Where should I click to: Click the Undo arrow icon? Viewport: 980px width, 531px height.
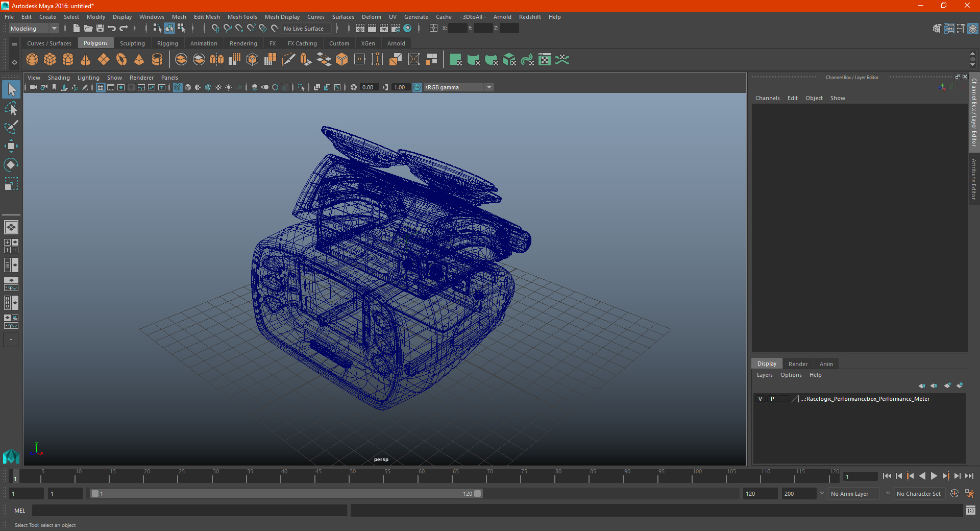112,29
